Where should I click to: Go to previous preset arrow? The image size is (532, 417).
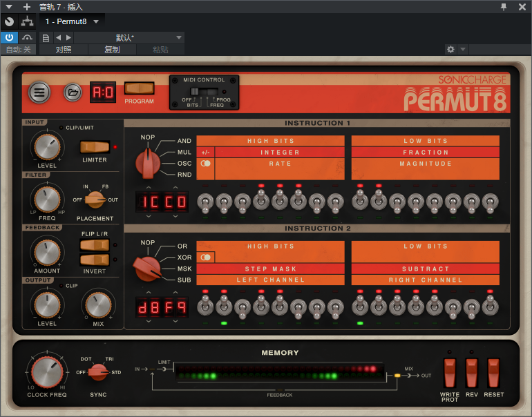[x=58, y=38]
